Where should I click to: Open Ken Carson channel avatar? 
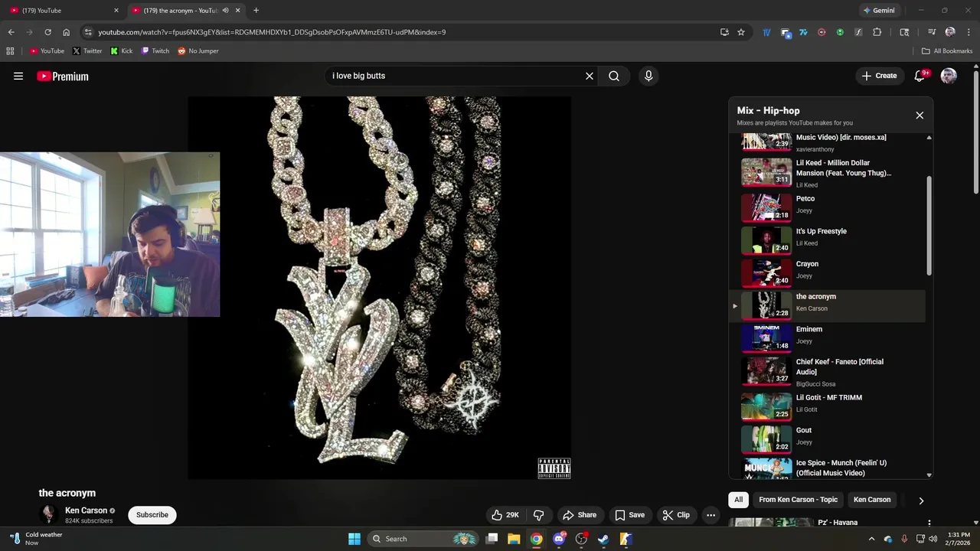point(48,514)
